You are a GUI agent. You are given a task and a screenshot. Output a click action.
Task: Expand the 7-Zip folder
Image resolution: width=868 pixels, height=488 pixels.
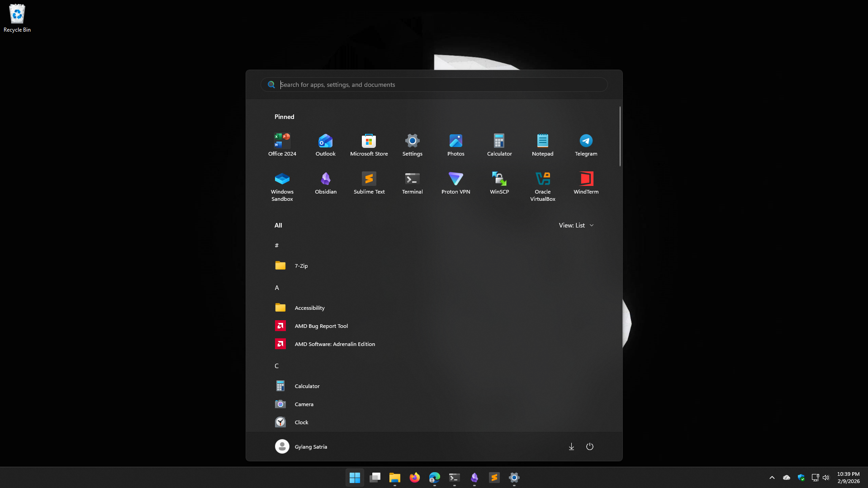pyautogui.click(x=301, y=266)
